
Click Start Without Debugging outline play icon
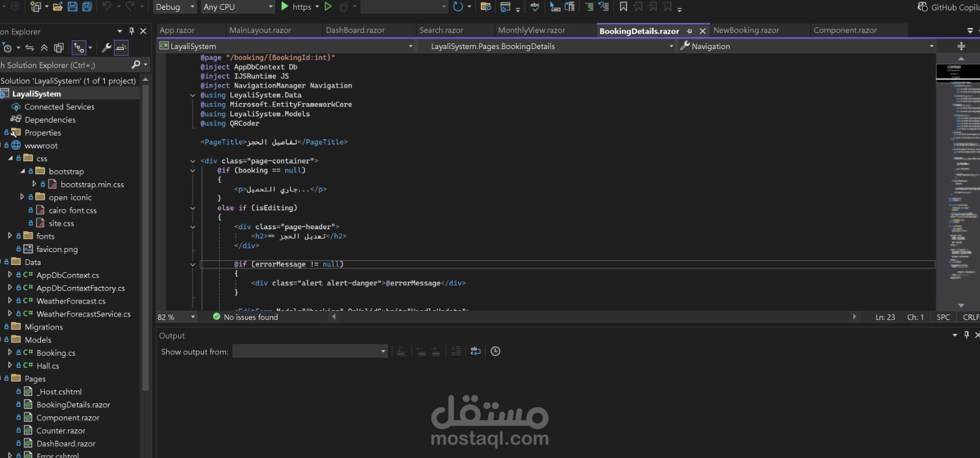(328, 7)
